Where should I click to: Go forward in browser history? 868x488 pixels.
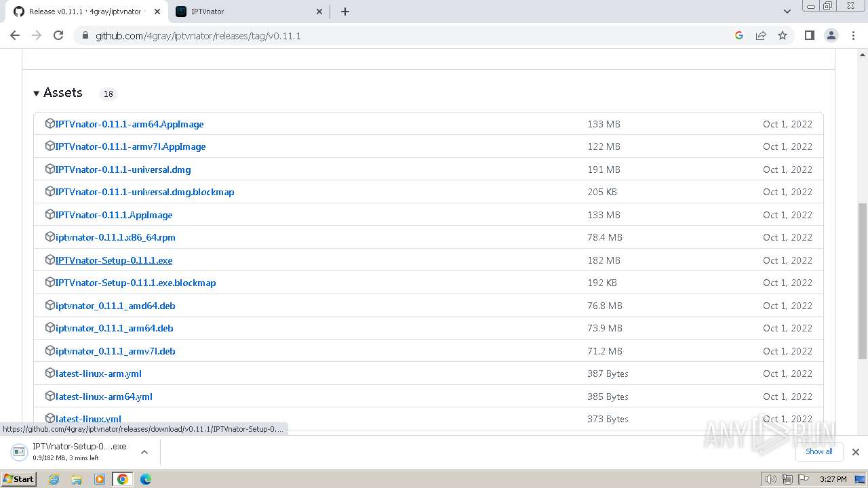click(37, 35)
